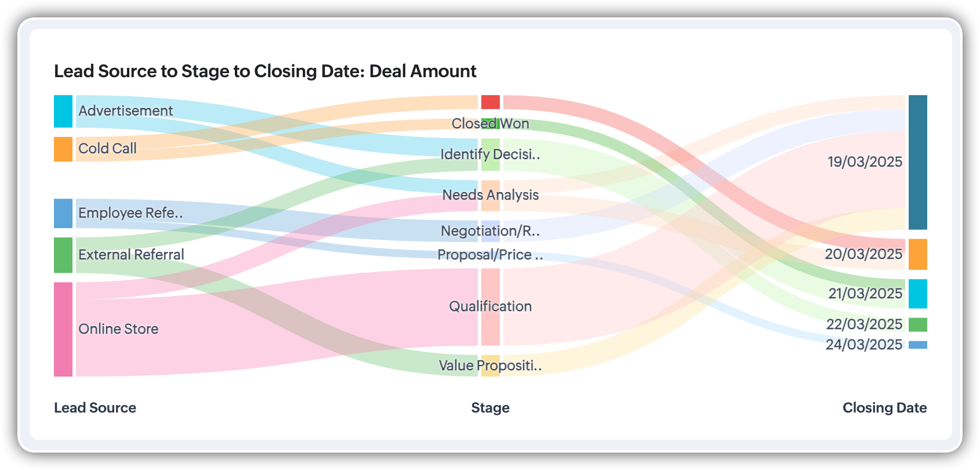Click the Identify Decision stage label
This screenshot has height=470, width=980.
click(490, 154)
